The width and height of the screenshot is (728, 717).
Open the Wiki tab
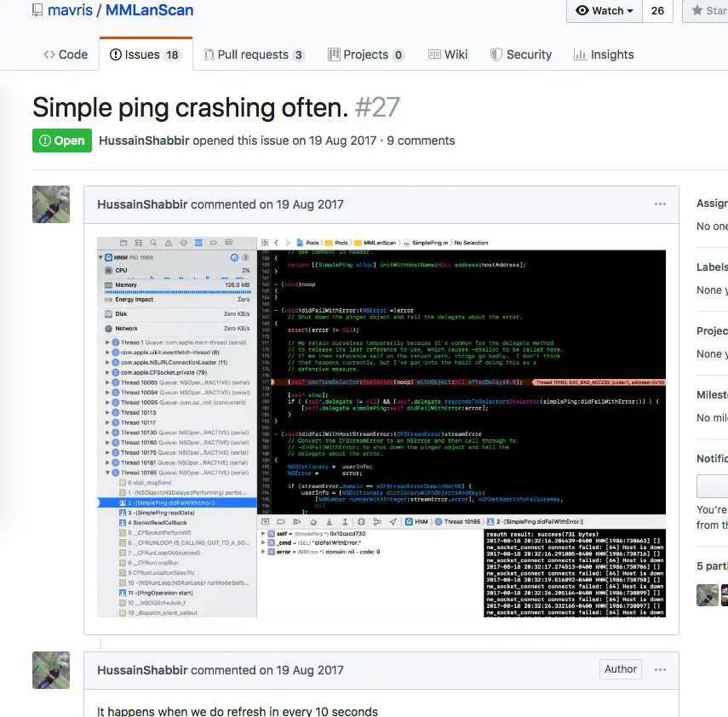(x=448, y=54)
